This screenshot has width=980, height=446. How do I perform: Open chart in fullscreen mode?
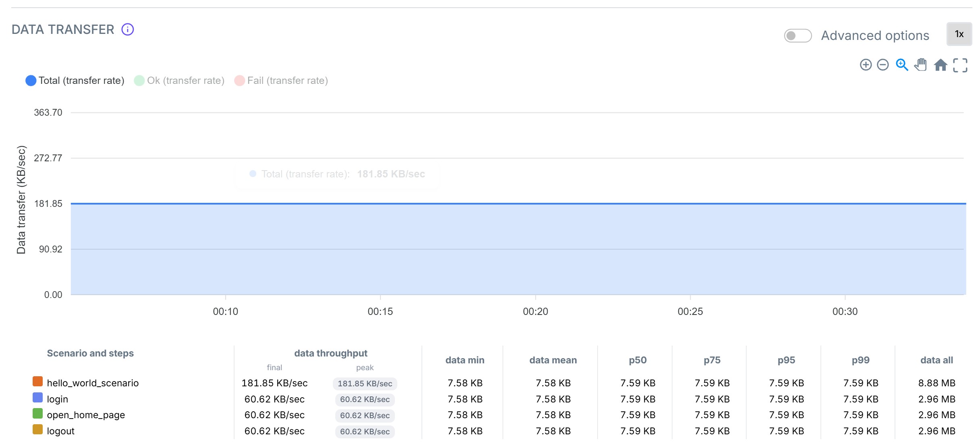tap(960, 65)
